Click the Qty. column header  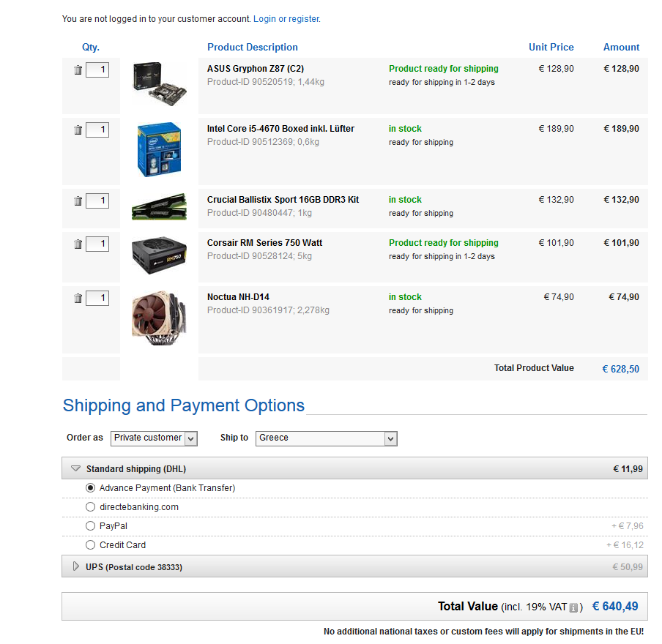(91, 48)
